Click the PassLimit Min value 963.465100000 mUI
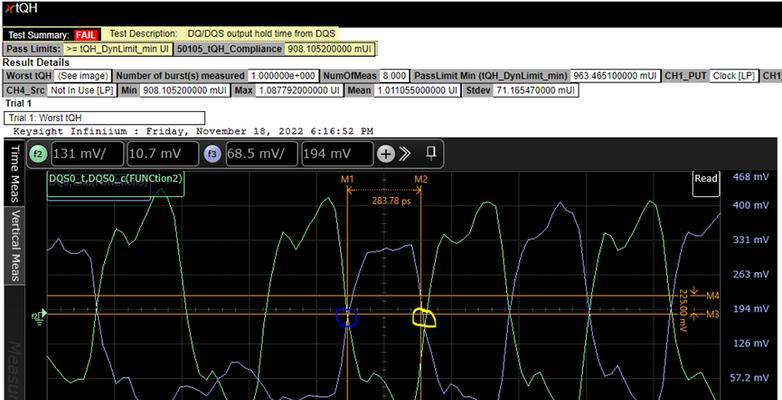This screenshot has width=782, height=400. point(615,76)
